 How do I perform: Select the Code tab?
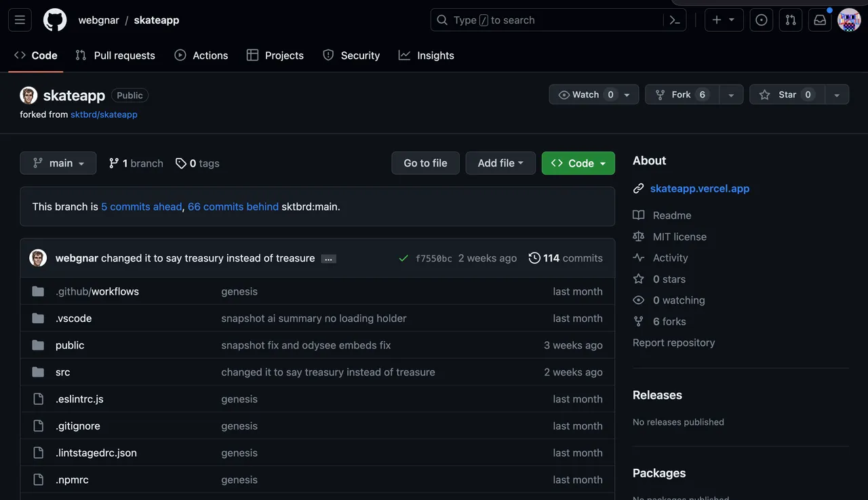pyautogui.click(x=36, y=56)
